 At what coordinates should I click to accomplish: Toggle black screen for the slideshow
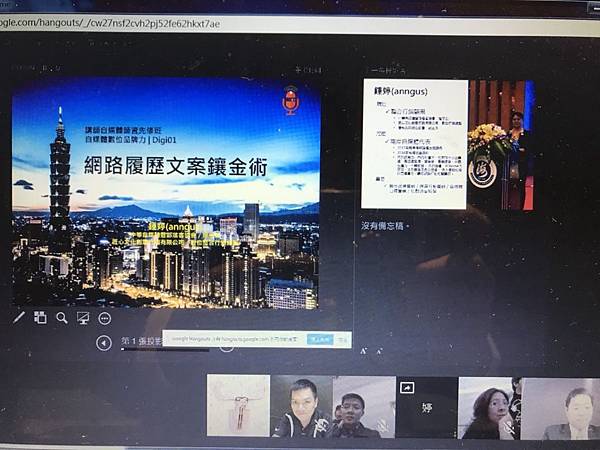pos(83,318)
